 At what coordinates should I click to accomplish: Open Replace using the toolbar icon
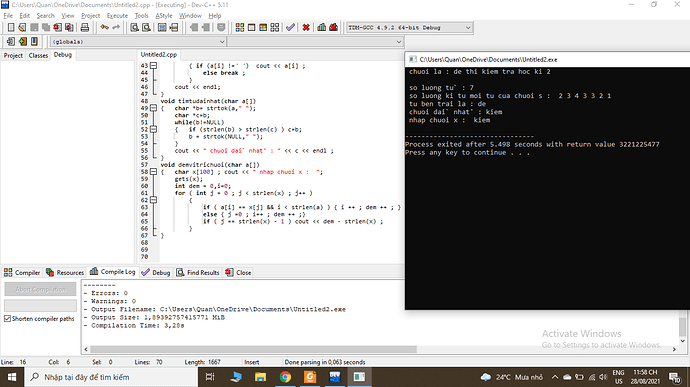coord(146,27)
